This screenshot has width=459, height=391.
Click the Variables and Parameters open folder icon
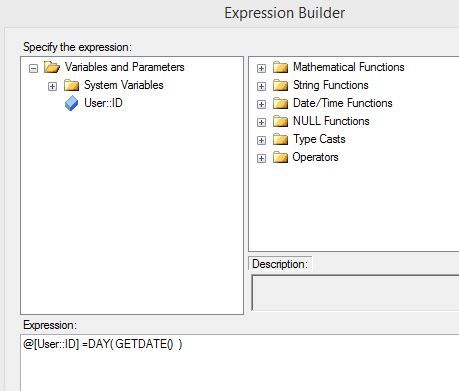[x=52, y=67]
